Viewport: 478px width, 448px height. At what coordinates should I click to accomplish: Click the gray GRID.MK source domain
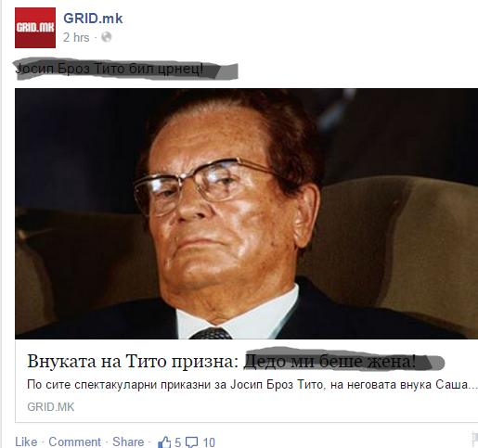click(51, 407)
